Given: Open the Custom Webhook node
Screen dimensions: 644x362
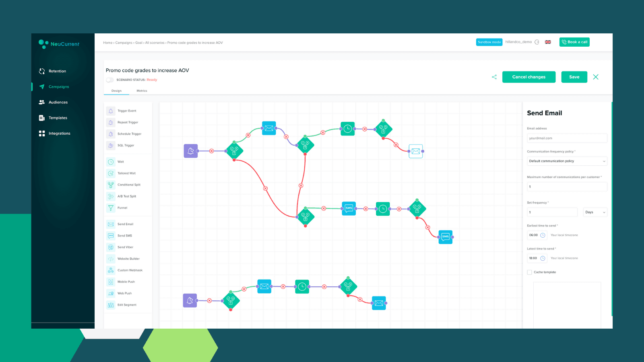Looking at the screenshot, I should 111,270.
